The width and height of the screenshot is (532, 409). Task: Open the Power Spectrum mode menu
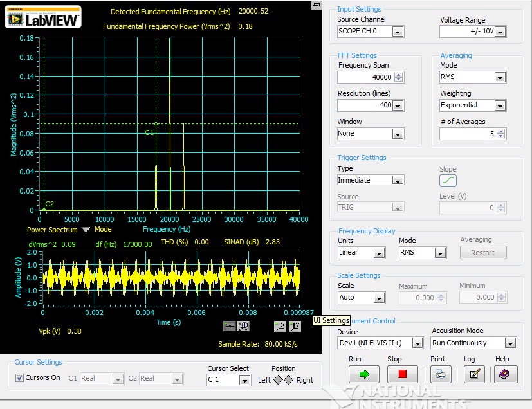[85, 230]
